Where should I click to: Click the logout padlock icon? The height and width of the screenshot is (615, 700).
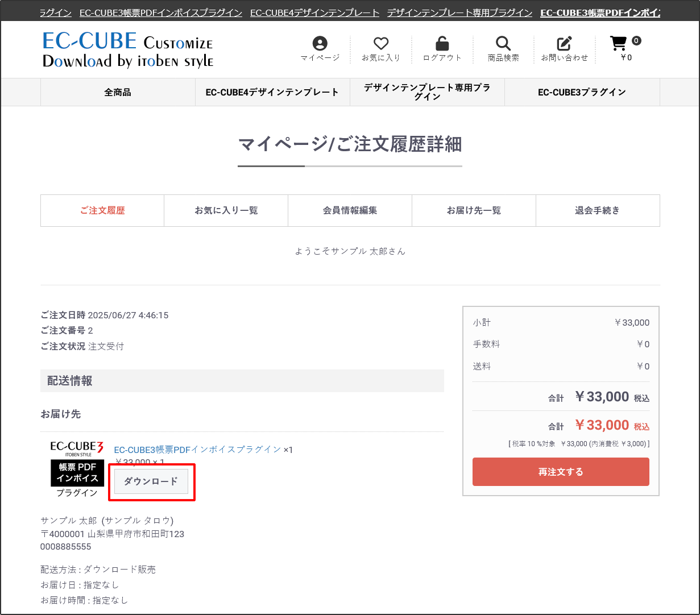[x=442, y=43]
